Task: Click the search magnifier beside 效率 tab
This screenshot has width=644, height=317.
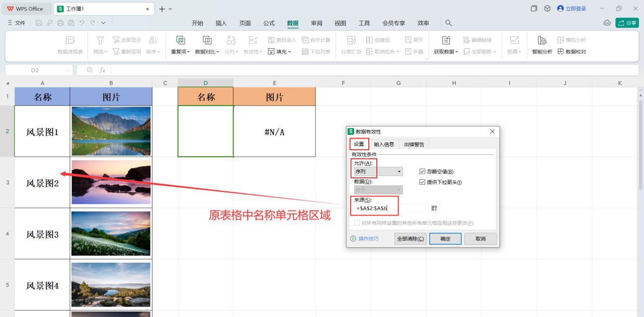Action: 448,23
